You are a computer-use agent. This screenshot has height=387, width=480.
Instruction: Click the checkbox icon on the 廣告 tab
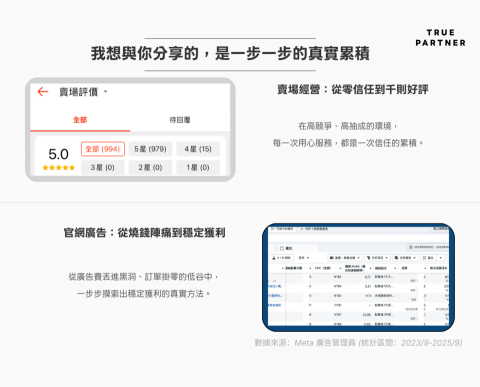coord(282,248)
